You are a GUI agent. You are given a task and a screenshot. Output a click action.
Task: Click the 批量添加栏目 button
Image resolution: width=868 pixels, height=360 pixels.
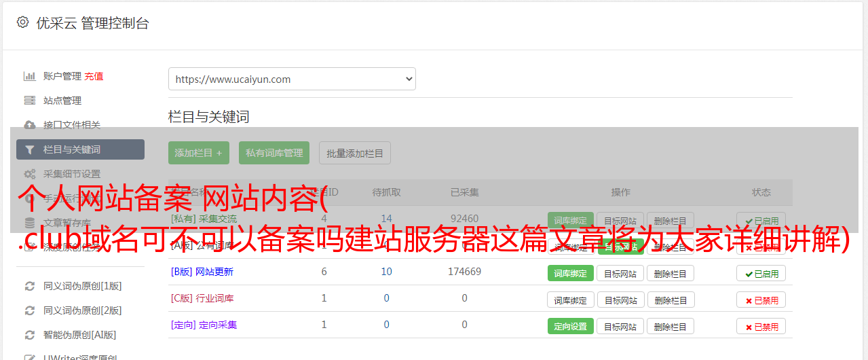click(355, 153)
